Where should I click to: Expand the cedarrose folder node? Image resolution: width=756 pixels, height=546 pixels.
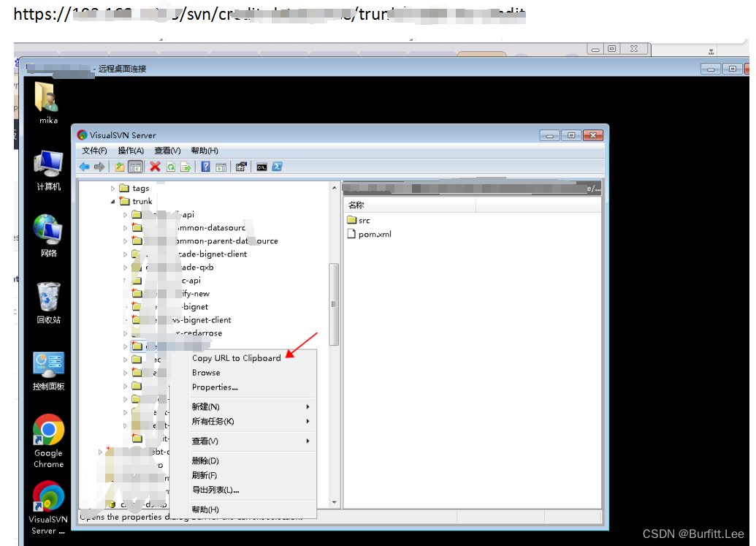[x=126, y=333]
